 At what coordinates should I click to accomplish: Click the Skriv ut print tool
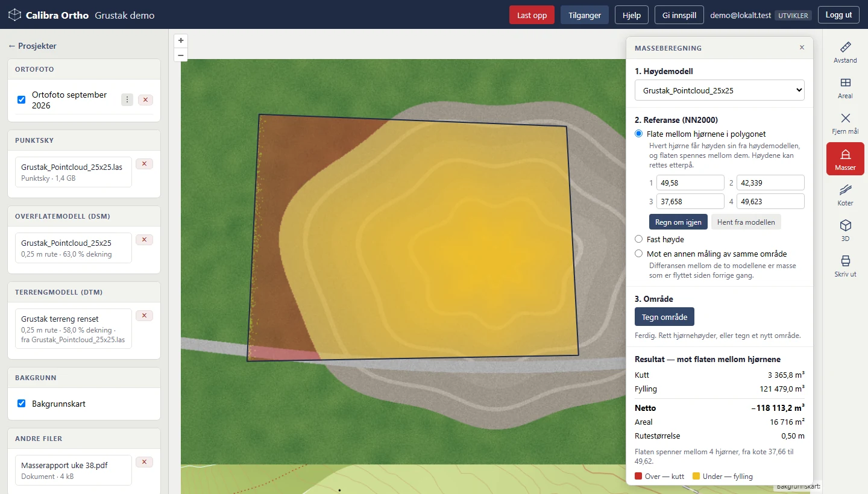[x=845, y=266]
